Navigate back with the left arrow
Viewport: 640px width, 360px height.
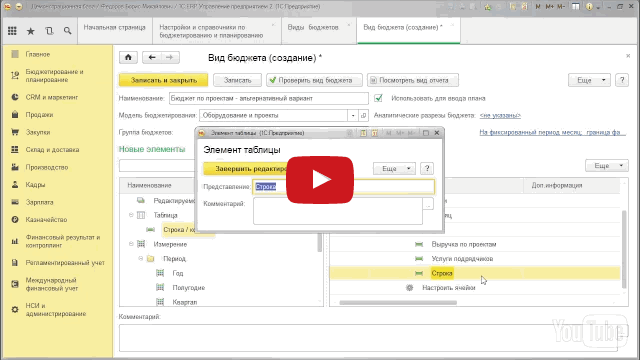point(152,57)
